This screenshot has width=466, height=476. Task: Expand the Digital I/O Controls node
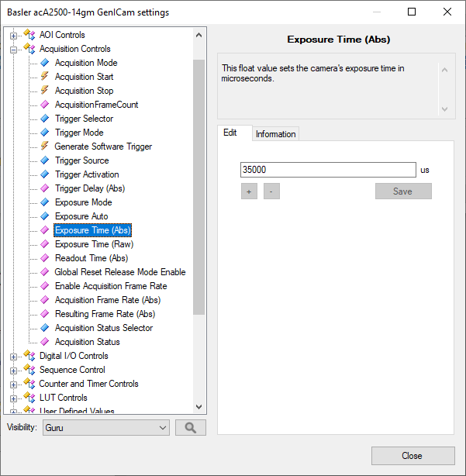point(13,356)
